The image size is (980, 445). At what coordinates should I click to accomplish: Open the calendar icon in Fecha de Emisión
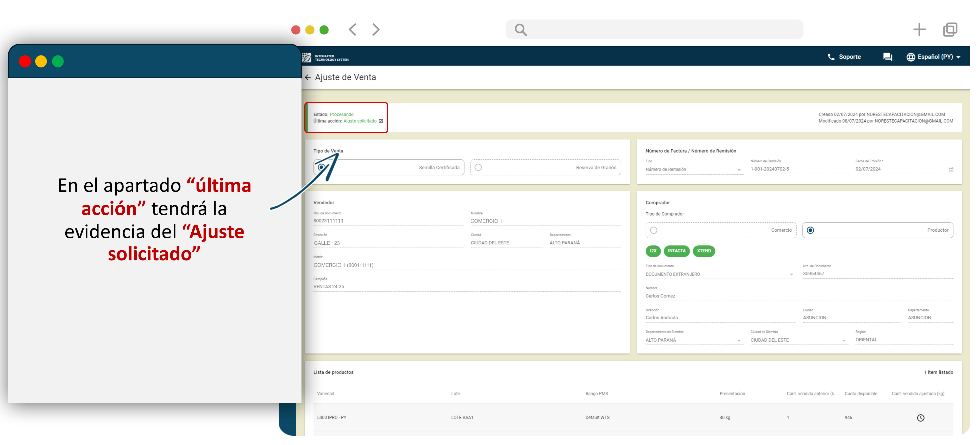pos(951,170)
